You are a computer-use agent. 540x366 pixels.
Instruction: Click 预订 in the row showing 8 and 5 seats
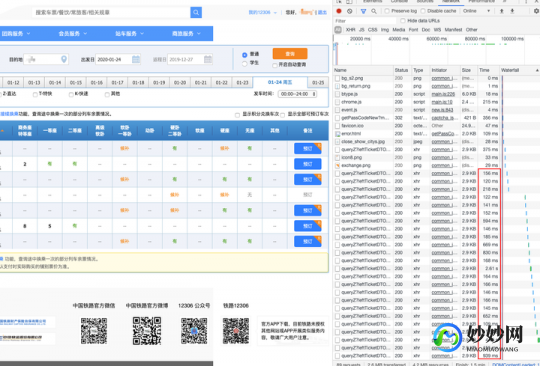tap(308, 226)
